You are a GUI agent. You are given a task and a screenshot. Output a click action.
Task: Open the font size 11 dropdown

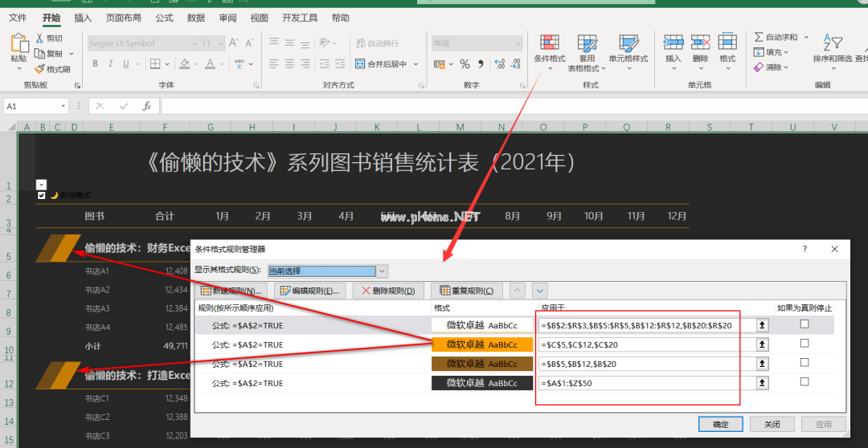pyautogui.click(x=221, y=43)
